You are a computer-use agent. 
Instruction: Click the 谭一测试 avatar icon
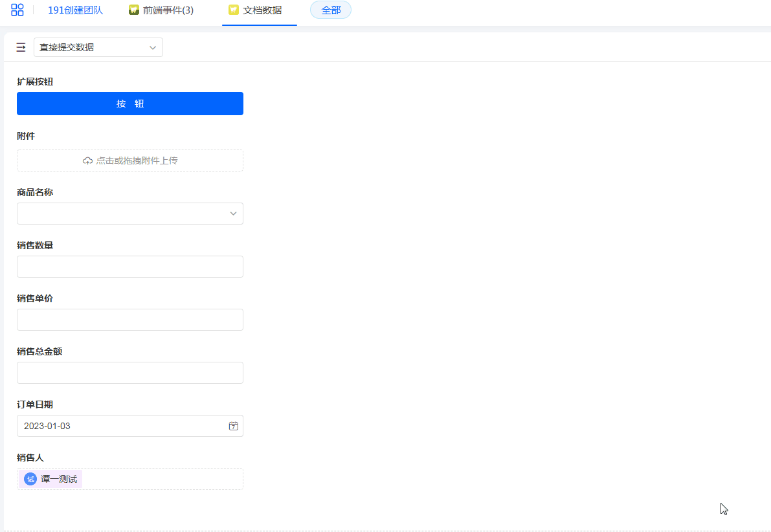(x=30, y=479)
